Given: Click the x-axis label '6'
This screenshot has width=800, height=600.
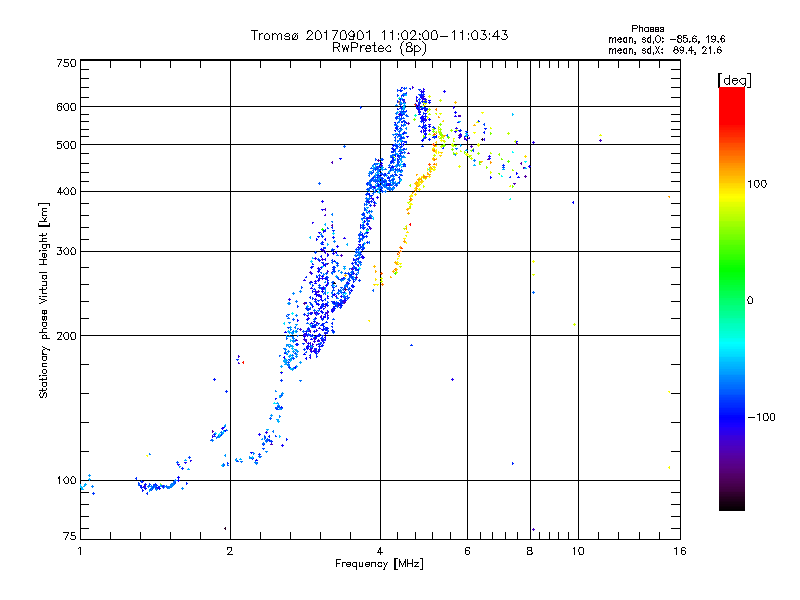Looking at the screenshot, I should click(467, 551).
